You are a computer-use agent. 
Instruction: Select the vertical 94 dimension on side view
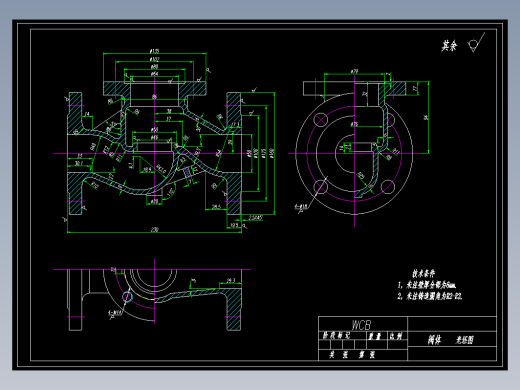coord(426,117)
